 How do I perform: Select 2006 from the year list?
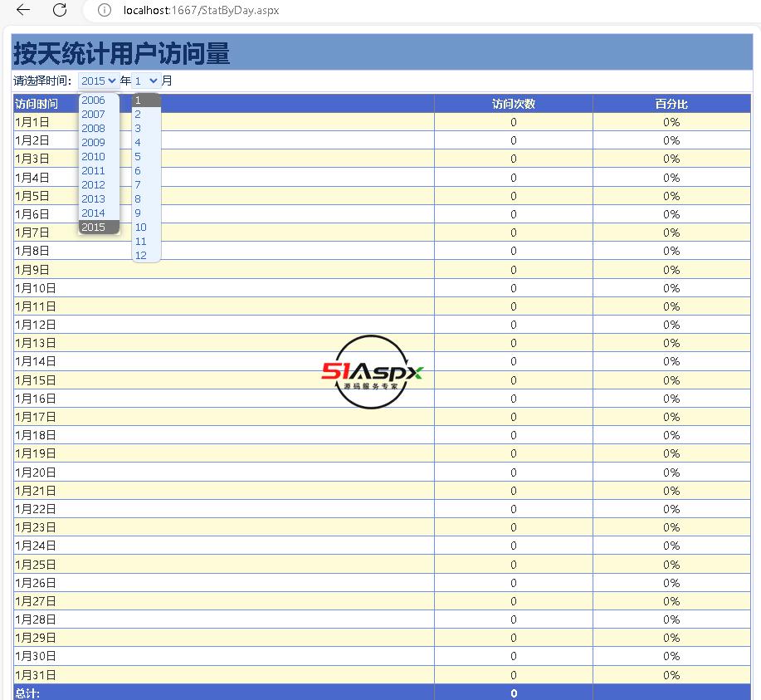point(94,100)
